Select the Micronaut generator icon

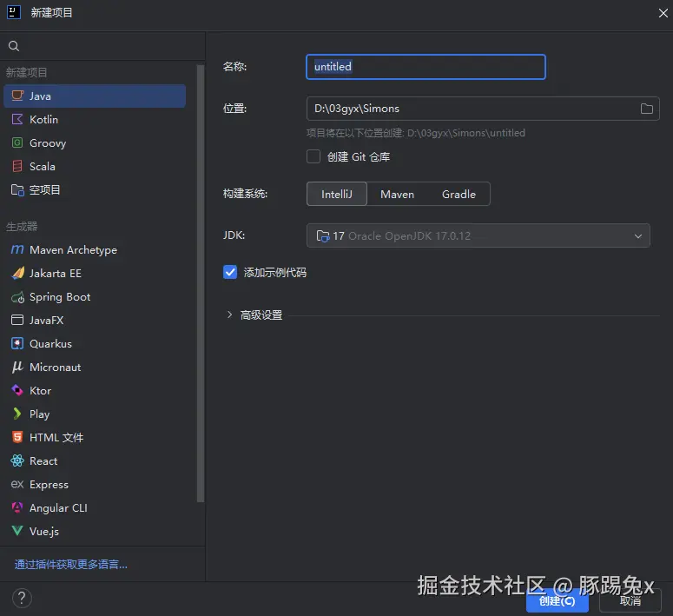17,367
